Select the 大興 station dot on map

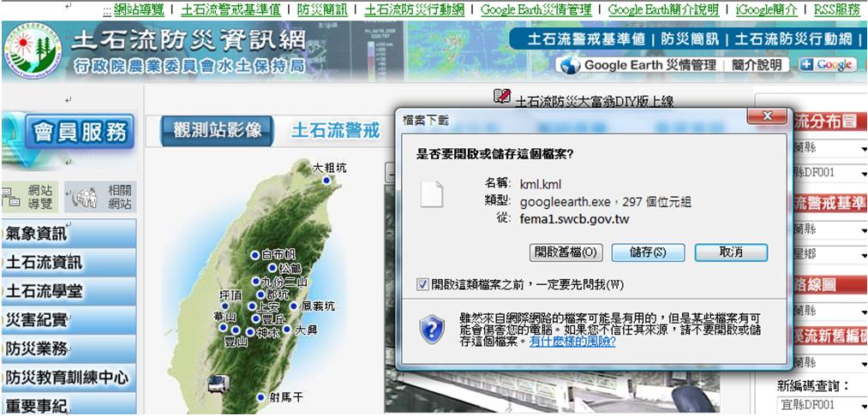click(x=287, y=330)
